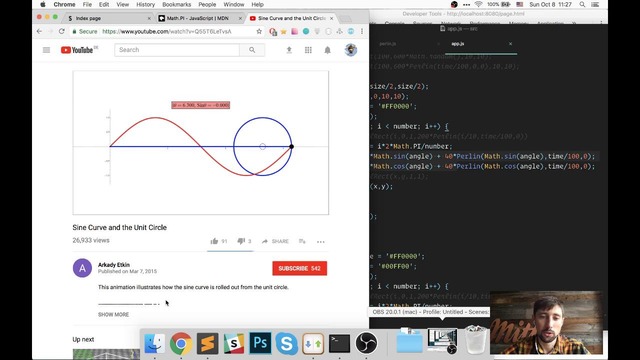Open the Spotlight search icon in menu bar
Viewport: 640px width, 360px height.
pos(582,4)
